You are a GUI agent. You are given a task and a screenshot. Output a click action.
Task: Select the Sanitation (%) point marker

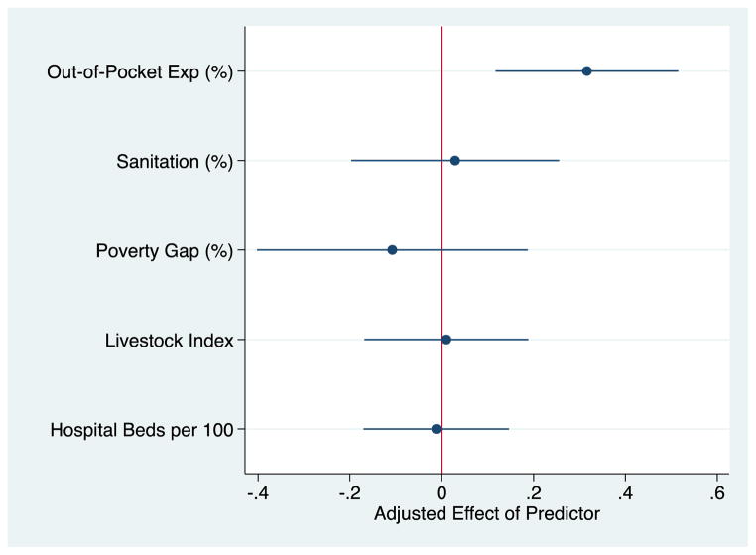[x=454, y=161]
